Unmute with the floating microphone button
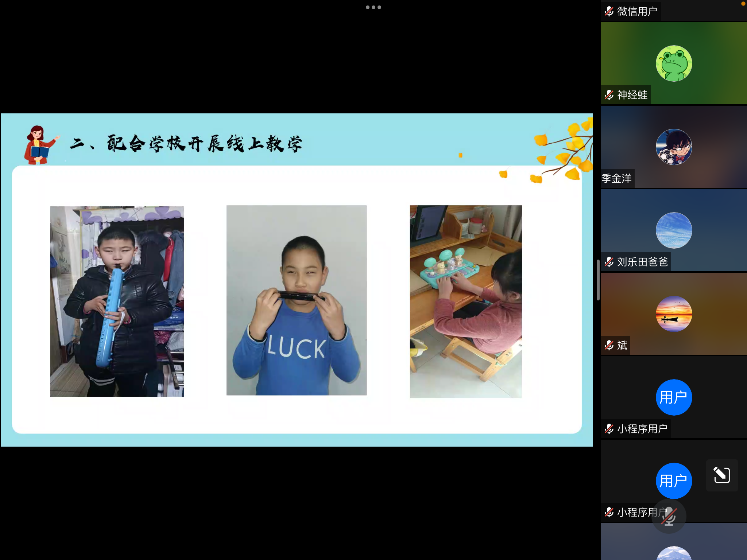The image size is (747, 560). (x=669, y=516)
